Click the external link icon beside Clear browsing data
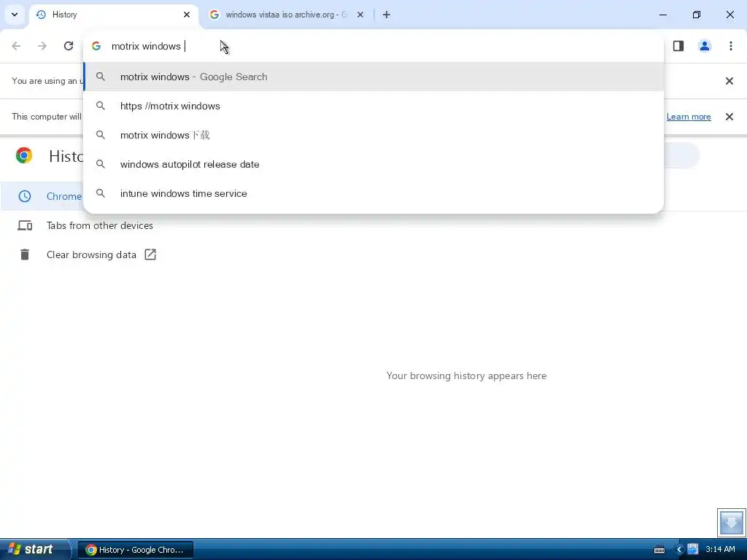Screen dimensions: 747x560 pyautogui.click(x=150, y=254)
